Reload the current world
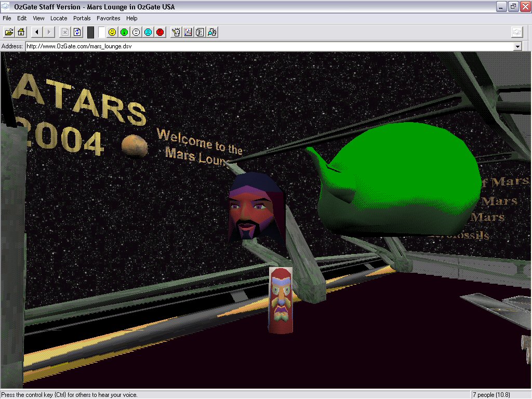The image size is (532, 399). pyautogui.click(x=77, y=32)
